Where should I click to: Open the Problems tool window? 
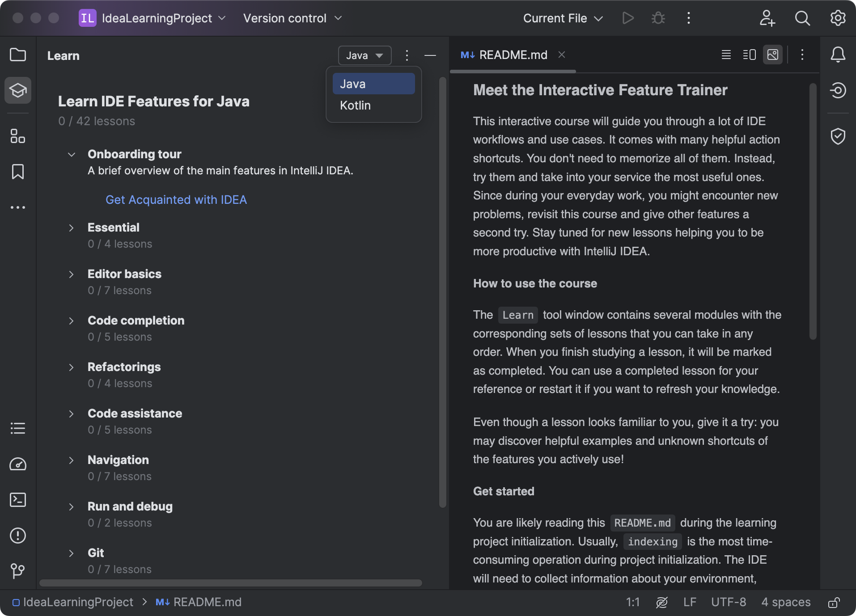[x=17, y=536]
